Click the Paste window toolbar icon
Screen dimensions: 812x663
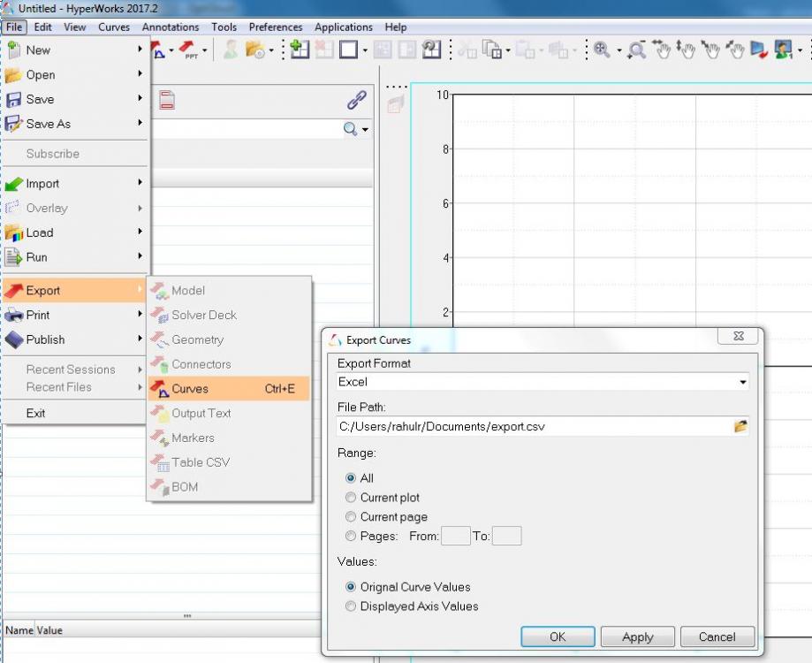click(525, 50)
